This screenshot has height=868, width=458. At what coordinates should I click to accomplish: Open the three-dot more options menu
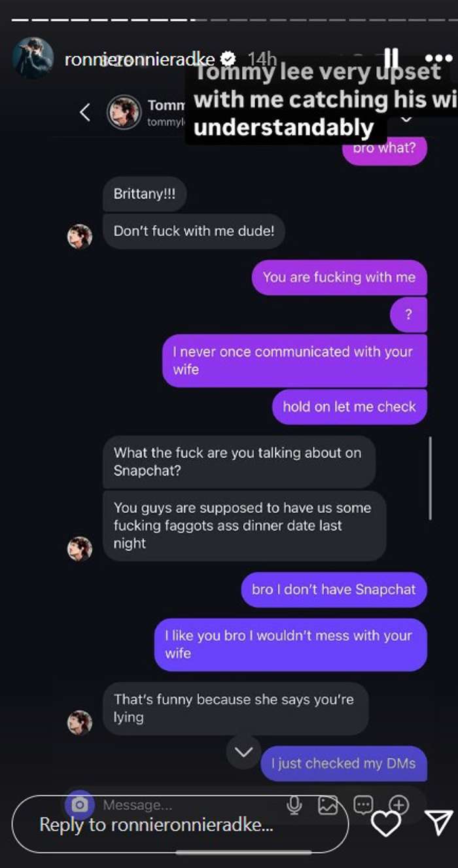click(438, 58)
